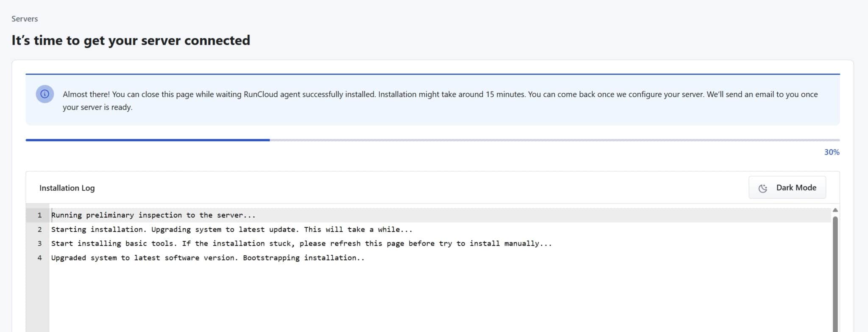Select line number 3 in log gutter
868x332 pixels.
(39, 243)
